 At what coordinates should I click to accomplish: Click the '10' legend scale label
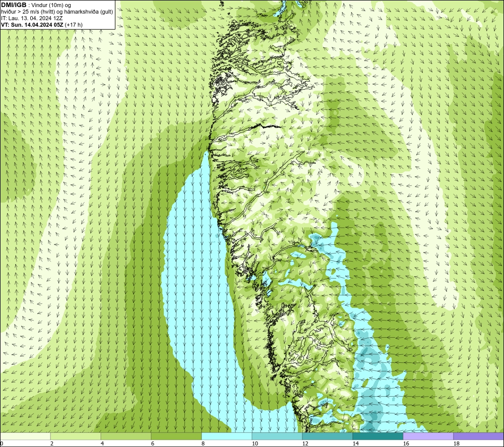255,443
